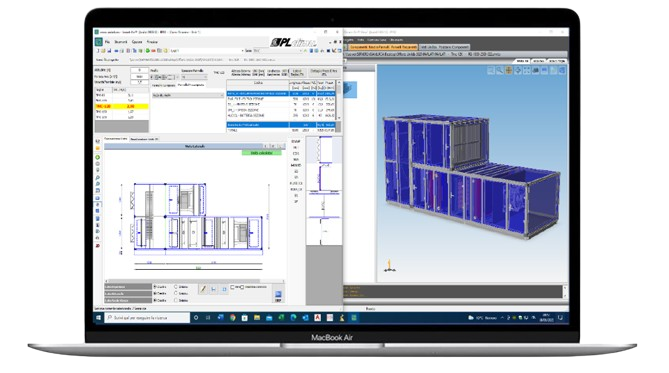Viewport: 669px width, 373px height.
Task: Click the green calculation status button
Action: coord(262,153)
